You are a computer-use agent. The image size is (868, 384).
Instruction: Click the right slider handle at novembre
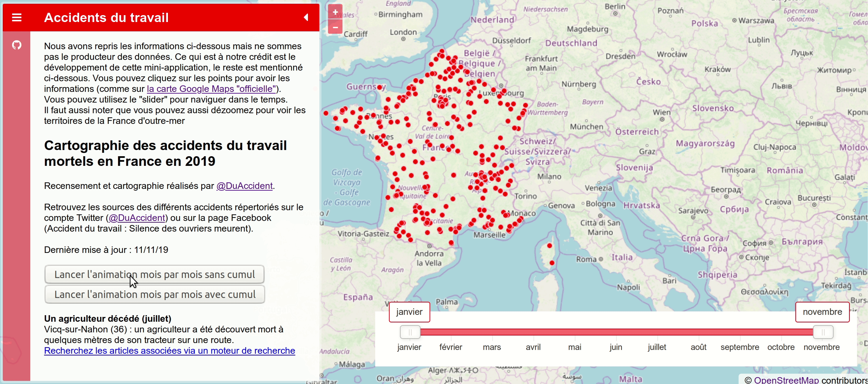click(x=823, y=332)
